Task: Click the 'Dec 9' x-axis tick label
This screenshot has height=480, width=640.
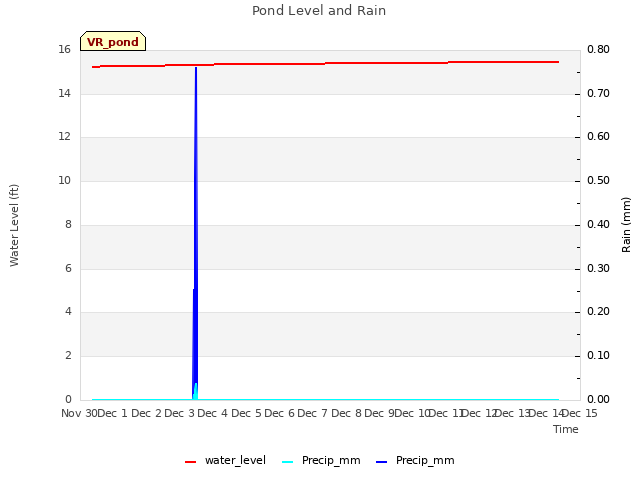Action: 379,413
